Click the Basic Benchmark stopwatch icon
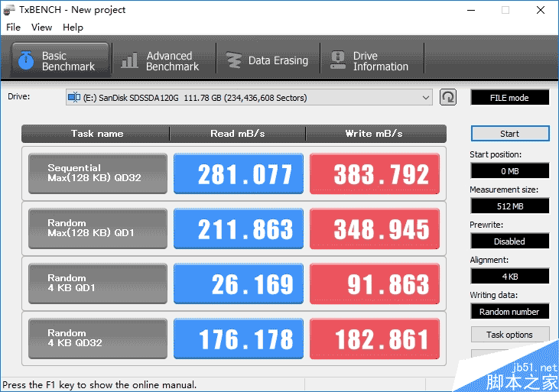The height and width of the screenshot is (392, 559). [26, 60]
